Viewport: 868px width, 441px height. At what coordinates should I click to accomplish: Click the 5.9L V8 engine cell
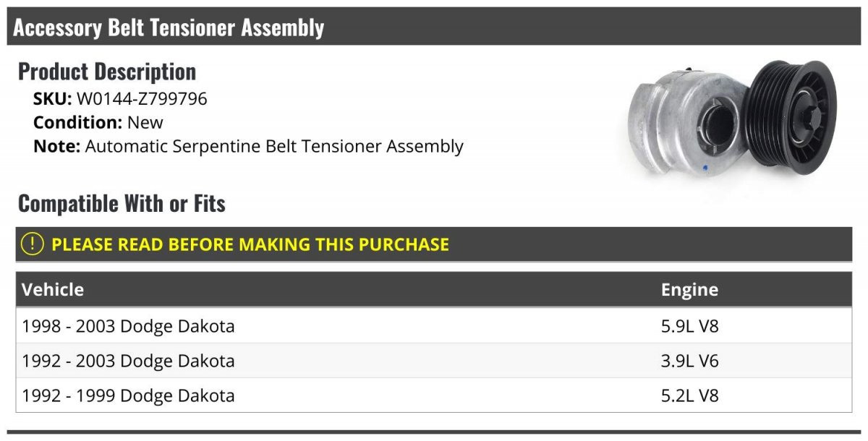[x=689, y=326]
